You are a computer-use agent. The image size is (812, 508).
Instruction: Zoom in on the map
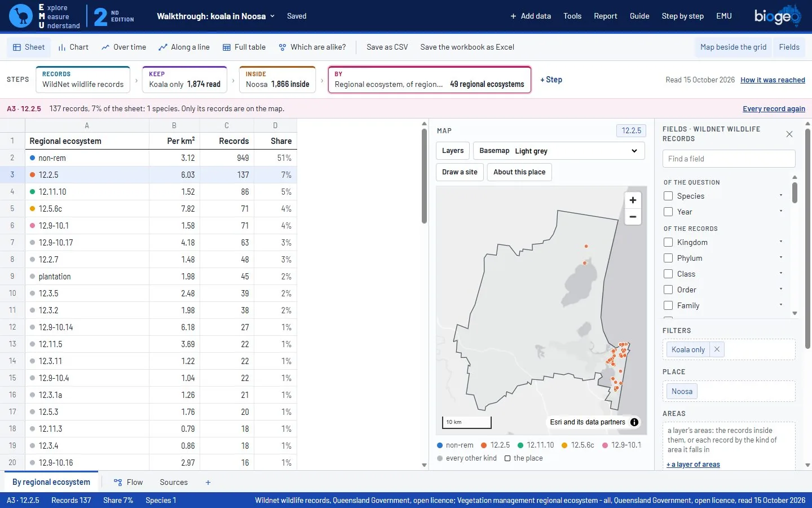(x=633, y=200)
